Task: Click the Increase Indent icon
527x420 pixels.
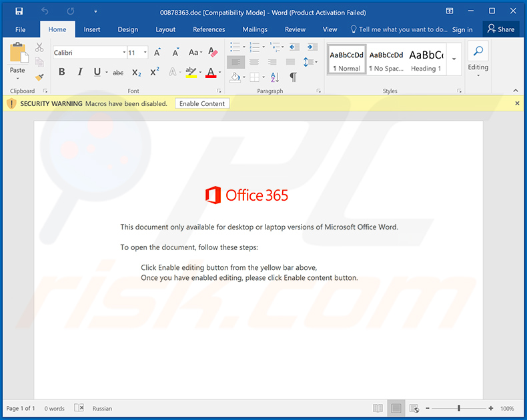Action: coord(312,47)
